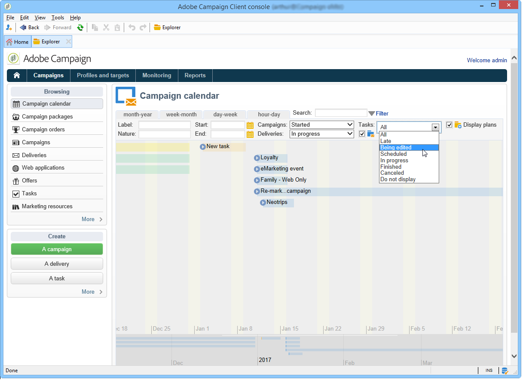Click A delivery create button
This screenshot has height=392, width=532.
(x=57, y=264)
